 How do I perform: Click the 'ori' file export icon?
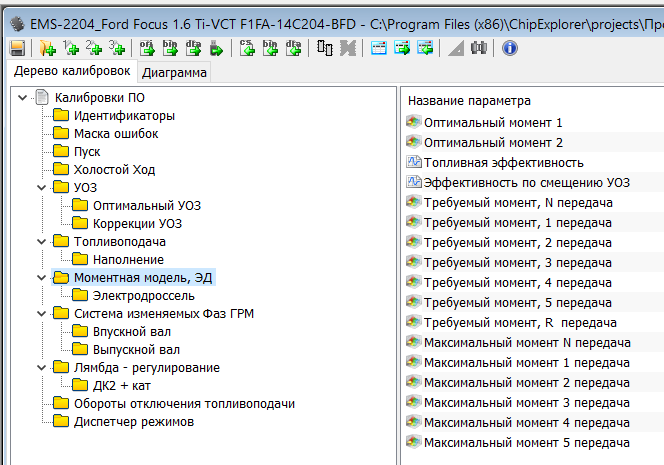coord(147,47)
